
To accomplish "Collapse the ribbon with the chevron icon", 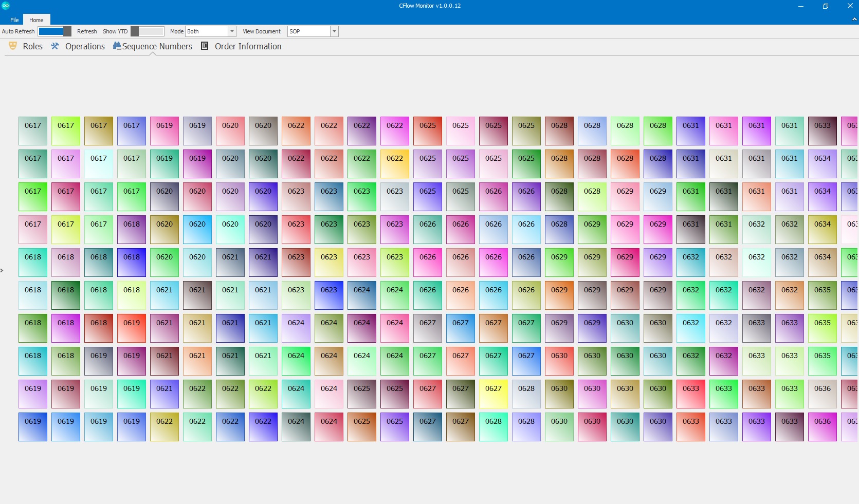I will click(x=854, y=20).
